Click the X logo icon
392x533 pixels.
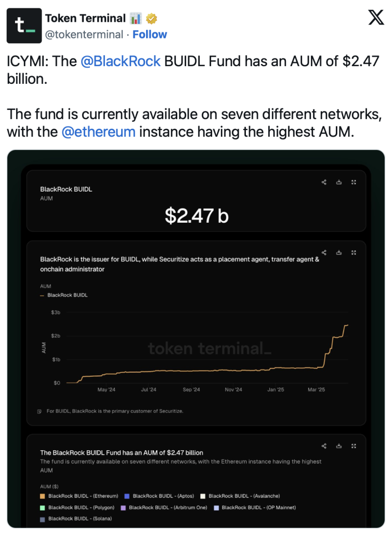pyautogui.click(x=376, y=17)
